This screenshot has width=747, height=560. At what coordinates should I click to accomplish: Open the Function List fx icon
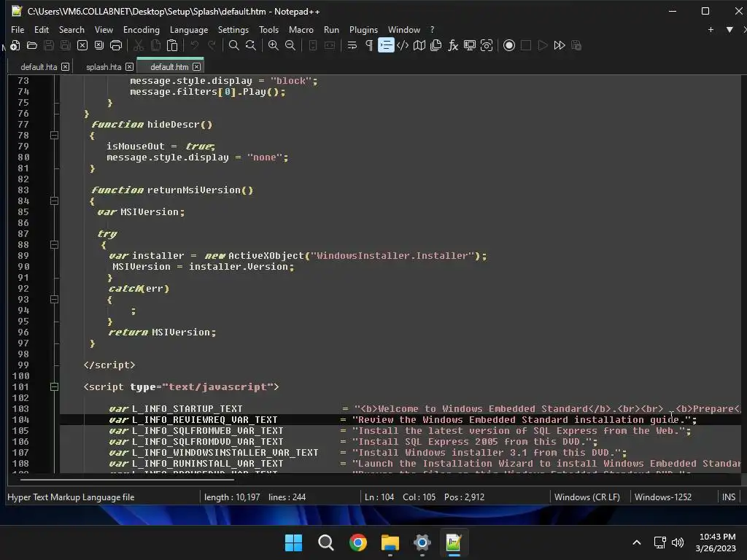tap(453, 45)
